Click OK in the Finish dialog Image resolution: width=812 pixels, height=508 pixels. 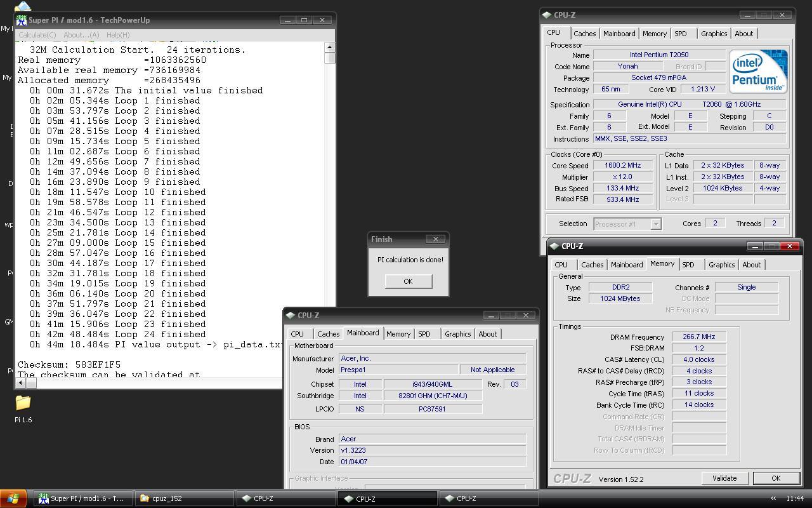tap(408, 281)
